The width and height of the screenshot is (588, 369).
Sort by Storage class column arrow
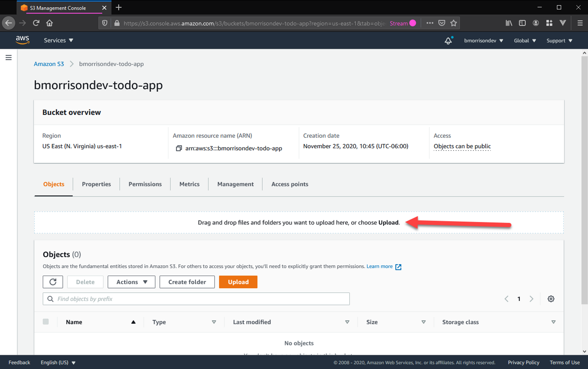point(553,322)
